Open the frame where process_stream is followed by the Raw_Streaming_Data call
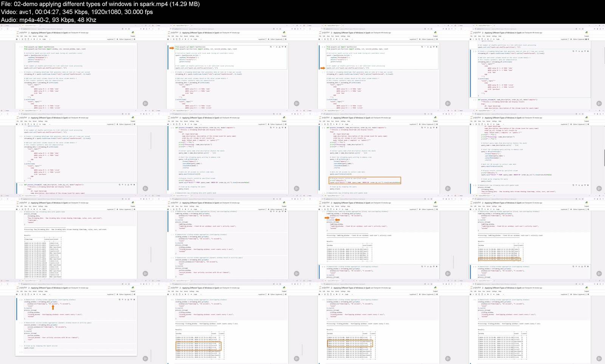The image size is (605, 364). pyautogui.click(x=529, y=152)
